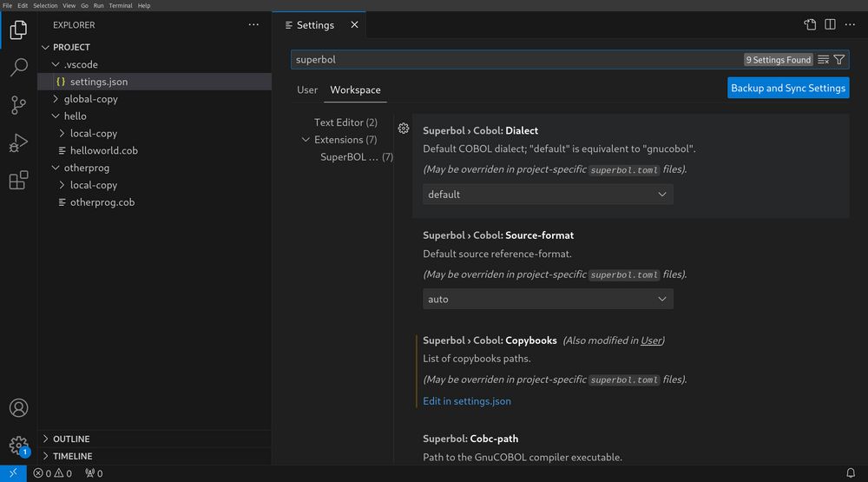Click the gear icon beside Dialect setting
This screenshot has height=482, width=868.
(404, 129)
